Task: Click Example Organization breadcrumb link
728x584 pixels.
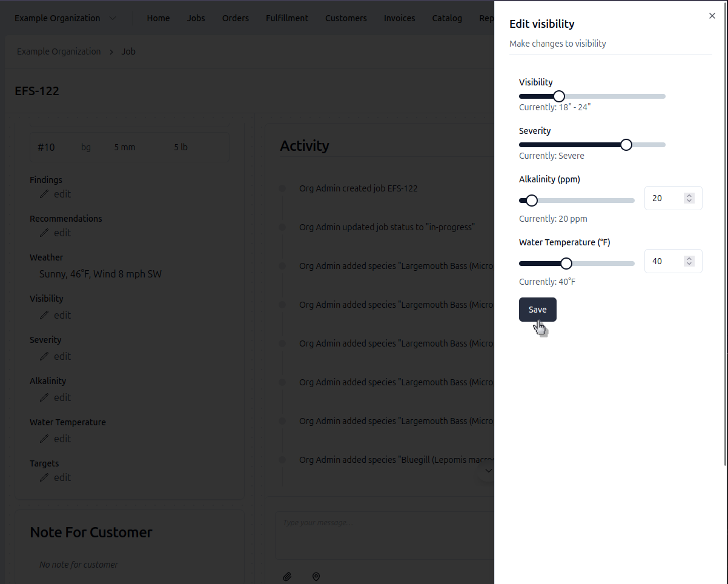Action: click(59, 51)
